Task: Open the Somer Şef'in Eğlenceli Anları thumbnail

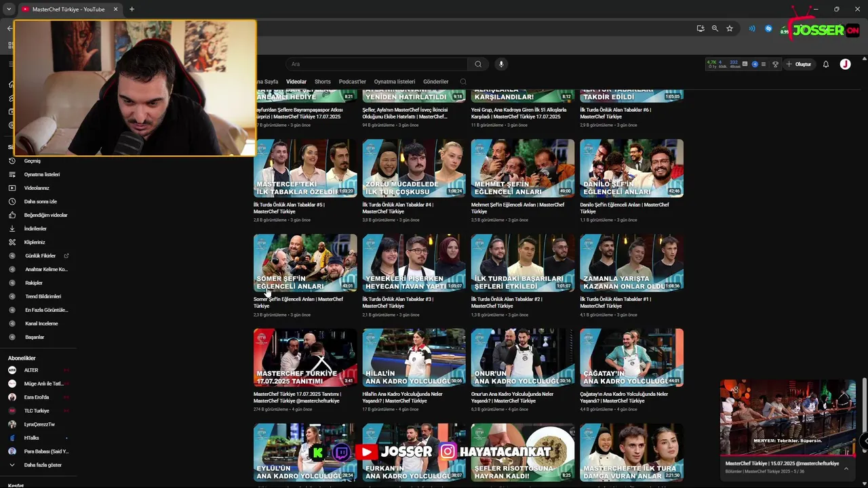Action: [x=305, y=263]
